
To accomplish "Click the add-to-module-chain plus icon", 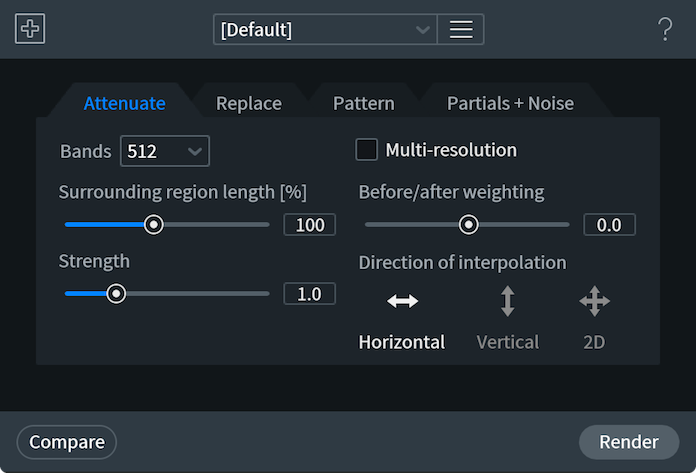I will point(30,29).
